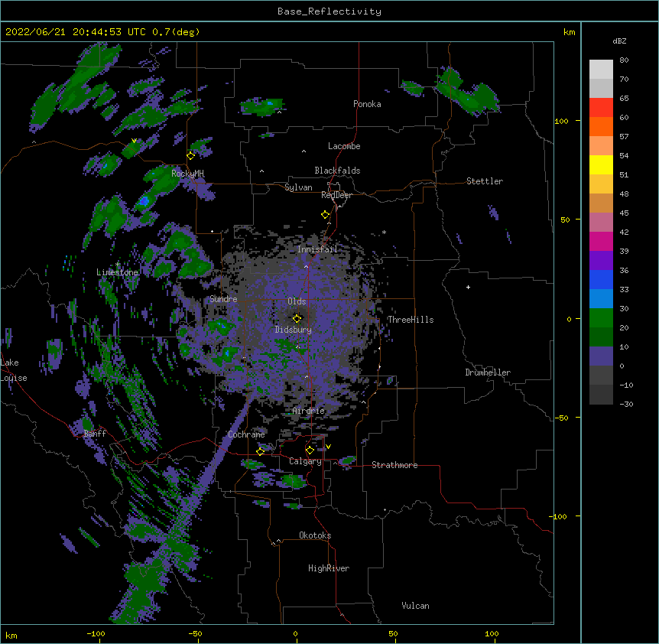The height and width of the screenshot is (644, 659).
Task: Click the light gray 80 dBZ legend swatch
Action: pos(601,69)
